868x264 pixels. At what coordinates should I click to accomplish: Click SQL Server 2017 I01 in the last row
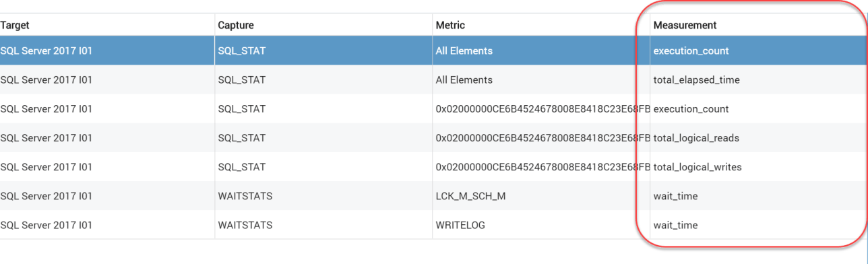click(x=46, y=225)
